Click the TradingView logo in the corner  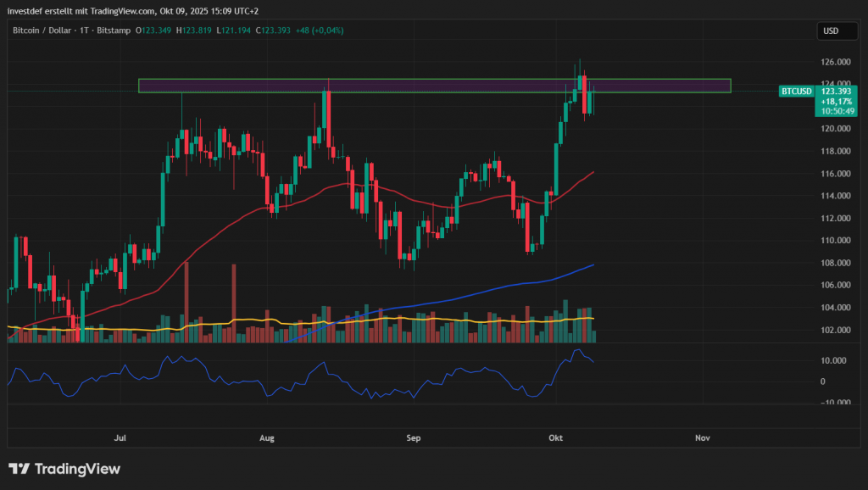pyautogui.click(x=64, y=469)
